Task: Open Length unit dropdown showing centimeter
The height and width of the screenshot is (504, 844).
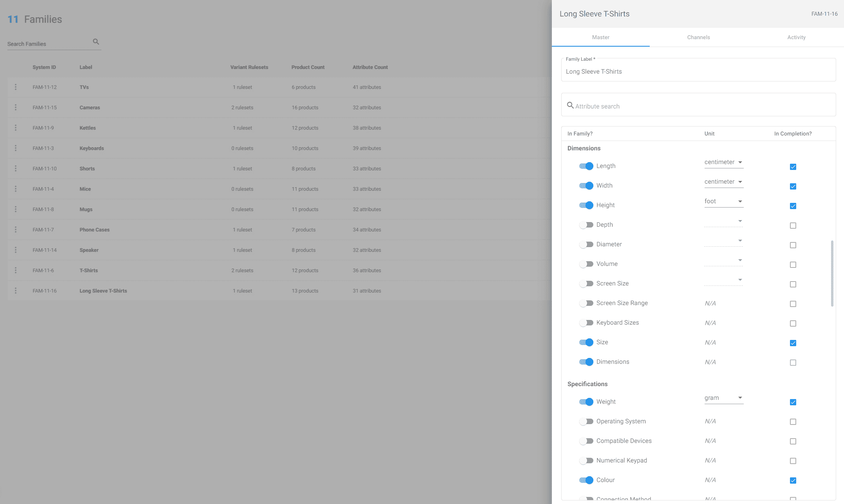Action: pyautogui.click(x=724, y=163)
